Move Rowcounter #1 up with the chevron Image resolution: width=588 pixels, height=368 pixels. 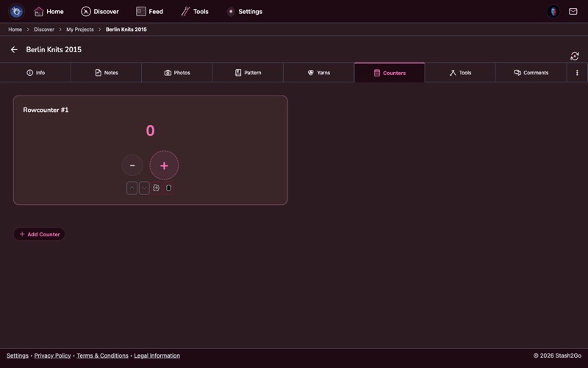click(132, 188)
